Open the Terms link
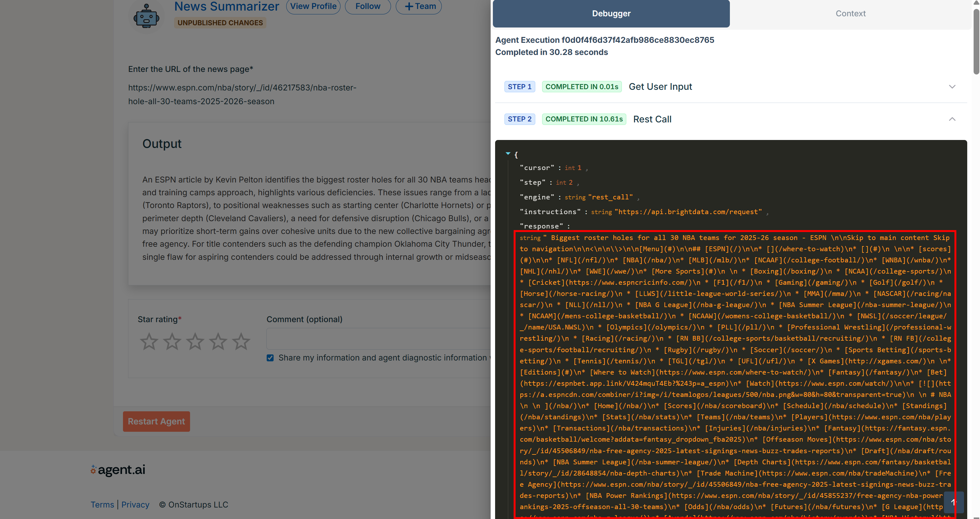The image size is (980, 519). point(102,505)
